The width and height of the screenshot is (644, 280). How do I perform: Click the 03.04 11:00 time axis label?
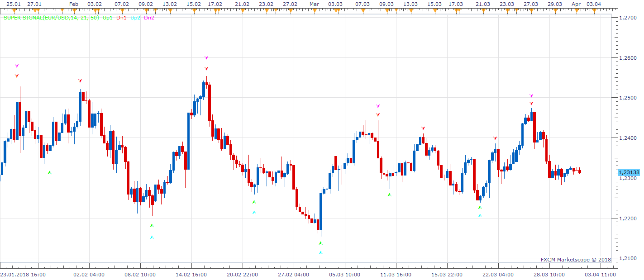(601, 274)
